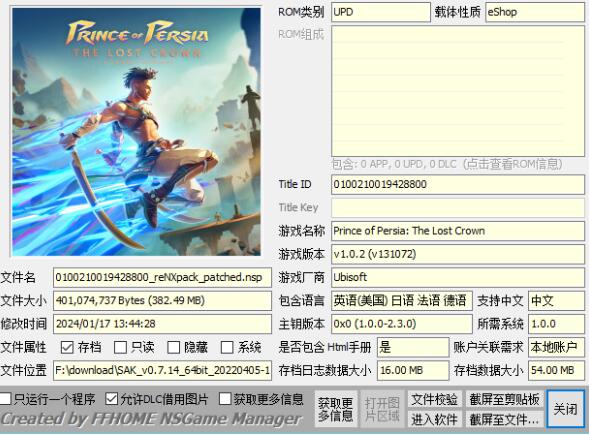Tick the 隐藏 attribute checkbox
This screenshot has width=589, height=435.
[174, 347]
